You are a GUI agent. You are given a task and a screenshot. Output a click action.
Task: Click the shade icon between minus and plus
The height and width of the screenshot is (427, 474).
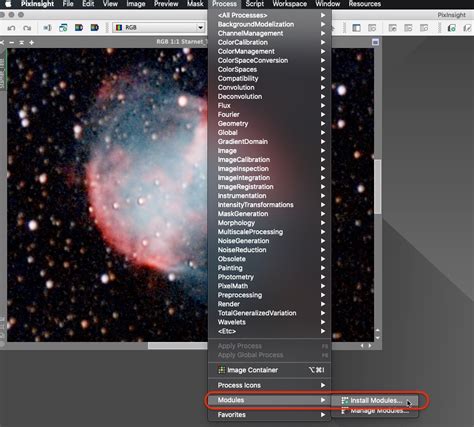(21, 42)
